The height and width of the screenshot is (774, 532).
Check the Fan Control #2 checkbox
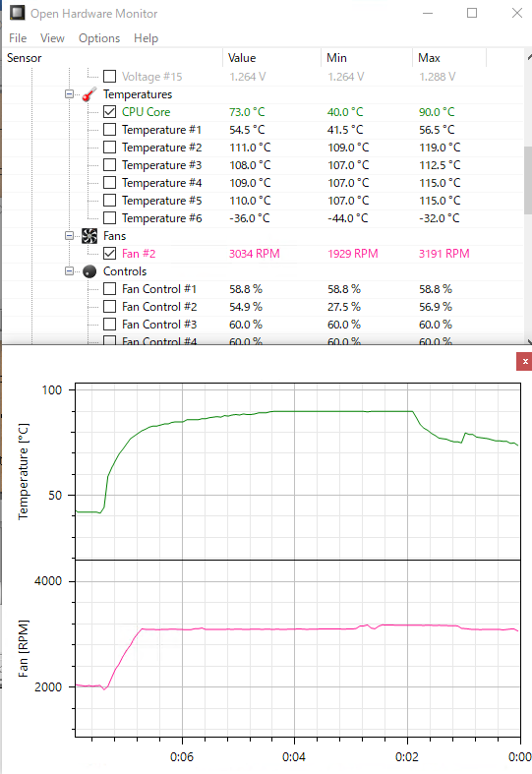coord(109,307)
